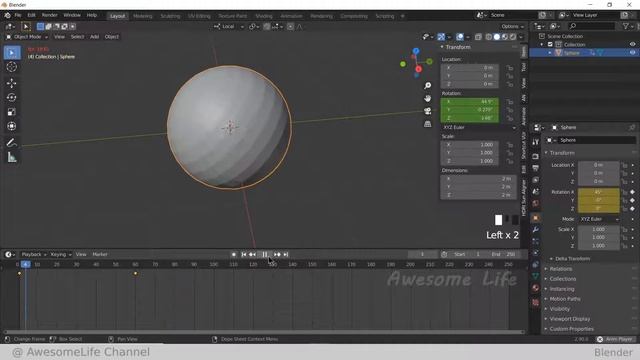Viewport: 640px width, 360px height.
Task: Open the Render menu
Action: pos(49,15)
